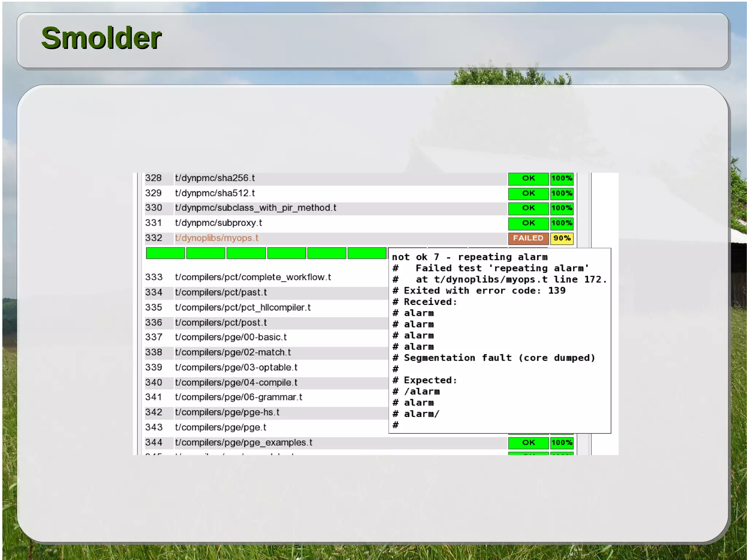747x560 pixels.
Task: Click the Smolder slide title
Action: pyautogui.click(x=101, y=38)
